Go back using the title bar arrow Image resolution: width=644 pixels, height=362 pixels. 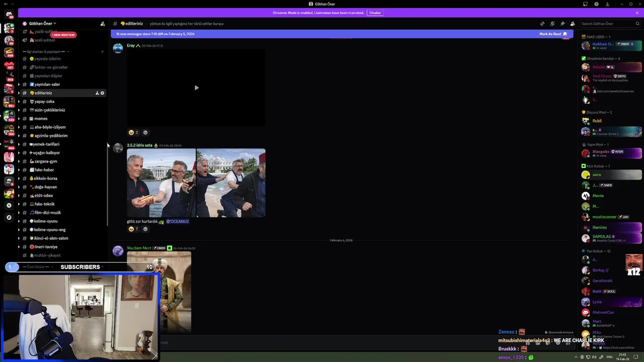[x=6, y=4]
